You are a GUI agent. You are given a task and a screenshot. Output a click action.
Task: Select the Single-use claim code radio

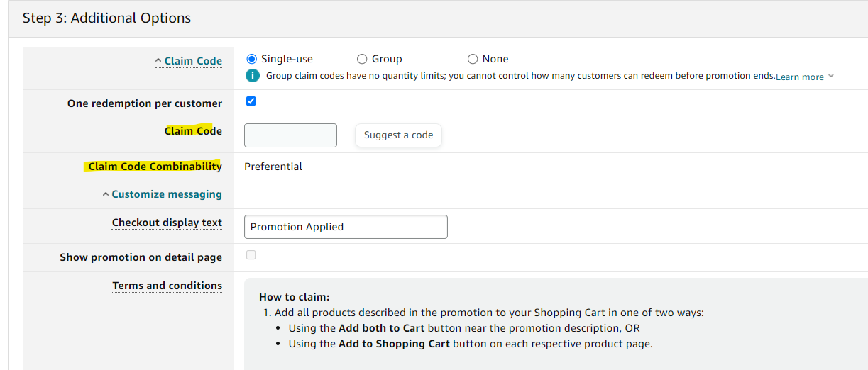[251, 59]
